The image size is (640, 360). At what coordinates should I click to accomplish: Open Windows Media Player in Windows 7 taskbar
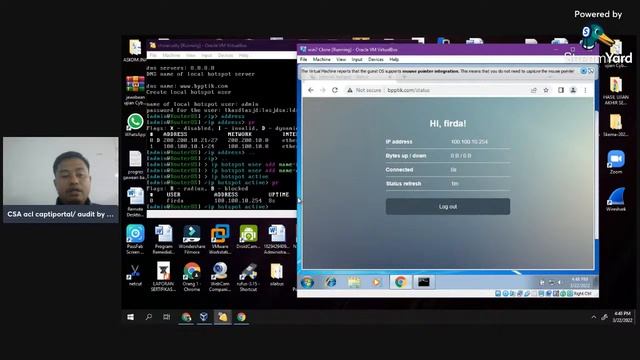(377, 282)
